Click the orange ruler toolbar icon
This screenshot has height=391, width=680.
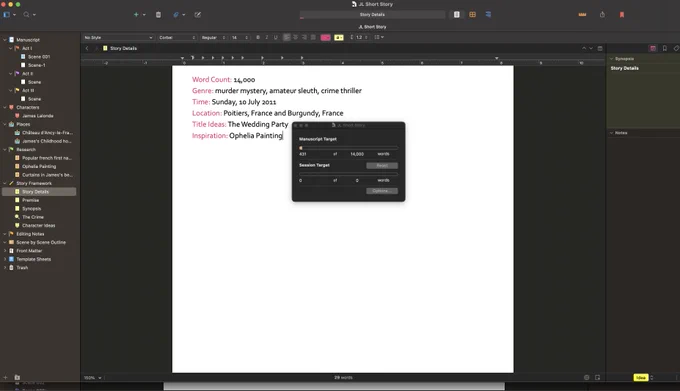coord(582,15)
